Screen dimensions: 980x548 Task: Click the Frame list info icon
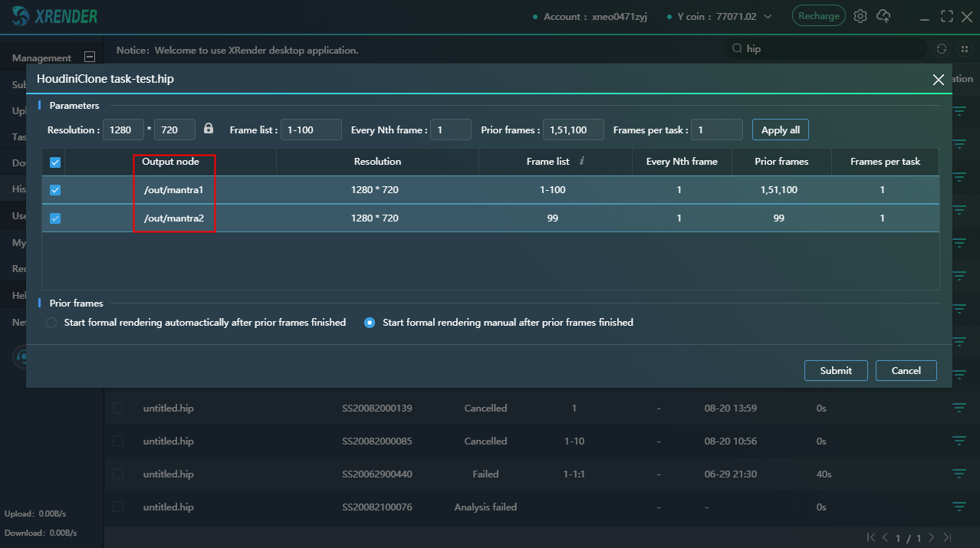582,161
